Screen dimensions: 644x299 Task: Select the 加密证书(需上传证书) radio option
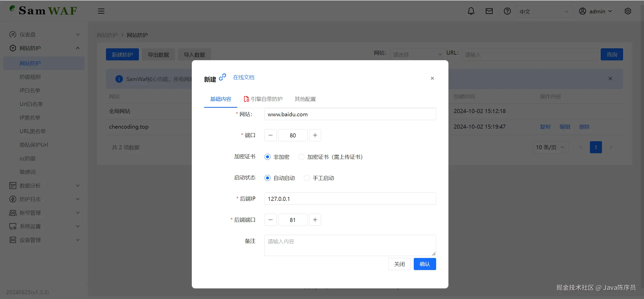[301, 157]
